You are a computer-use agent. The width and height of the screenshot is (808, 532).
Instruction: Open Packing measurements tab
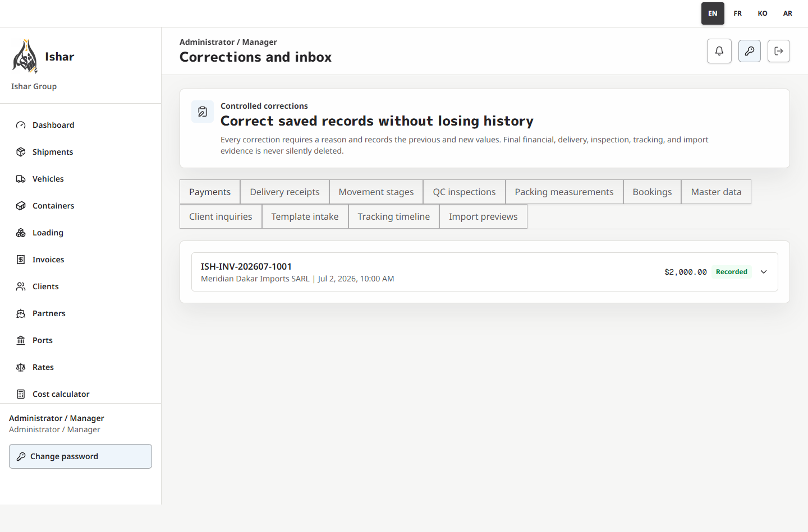564,192
